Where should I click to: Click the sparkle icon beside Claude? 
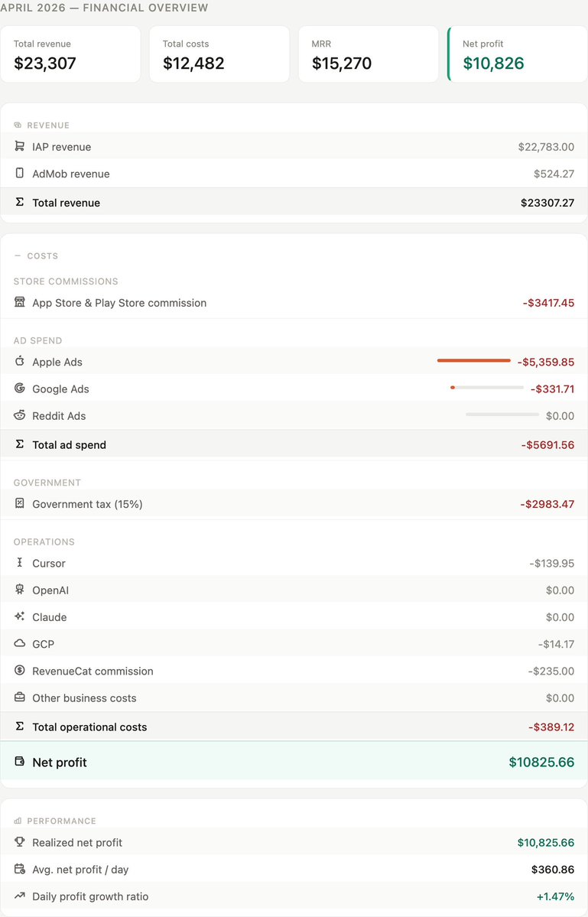[19, 616]
